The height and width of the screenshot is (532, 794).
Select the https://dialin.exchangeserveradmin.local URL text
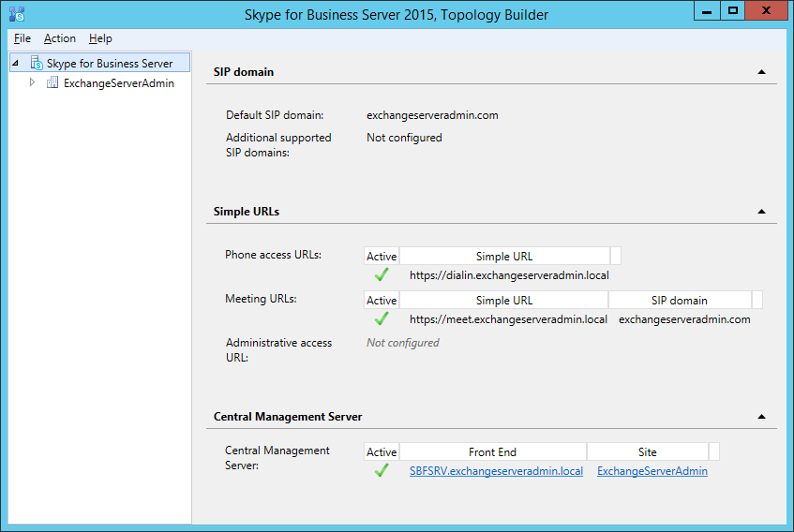pos(509,275)
